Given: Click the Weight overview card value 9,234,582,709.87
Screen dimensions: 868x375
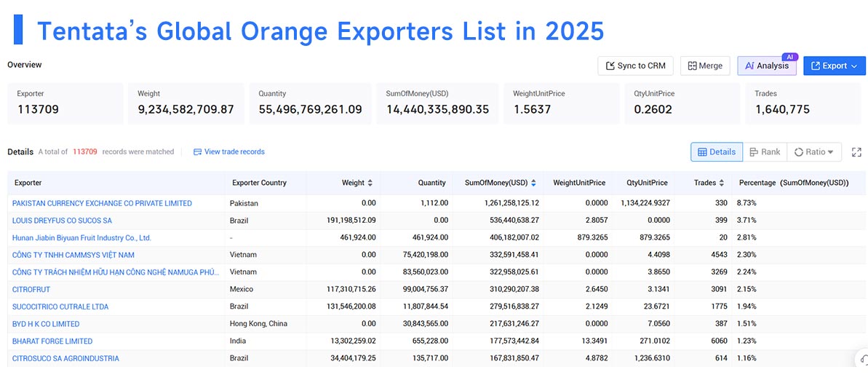Looking at the screenshot, I should [x=186, y=109].
